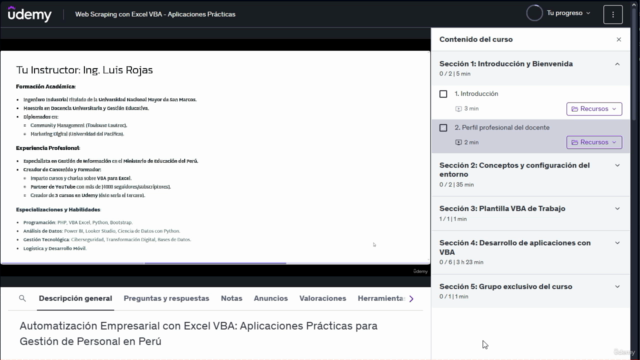Close the Contenido del curso panel
Screen dimensions: 640x360
(x=618, y=40)
